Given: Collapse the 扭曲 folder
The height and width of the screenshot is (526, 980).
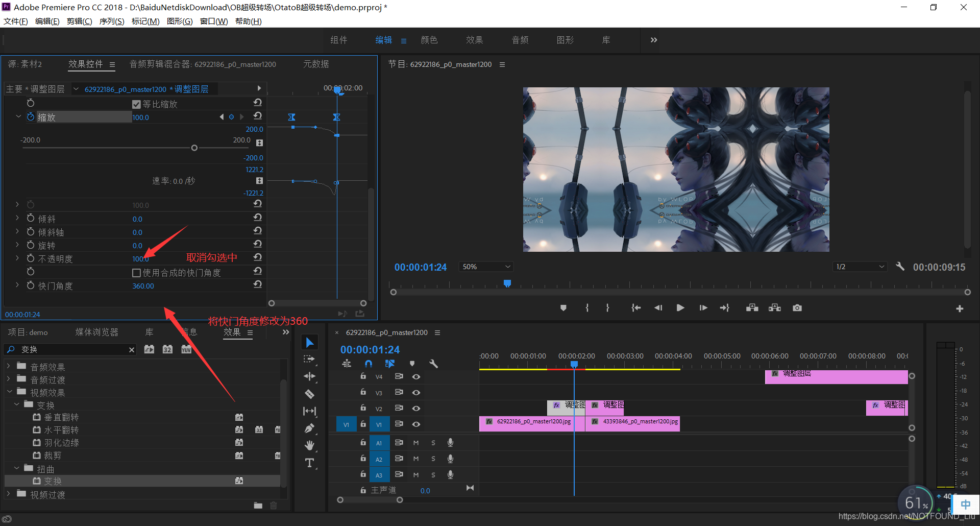Looking at the screenshot, I should [x=16, y=468].
